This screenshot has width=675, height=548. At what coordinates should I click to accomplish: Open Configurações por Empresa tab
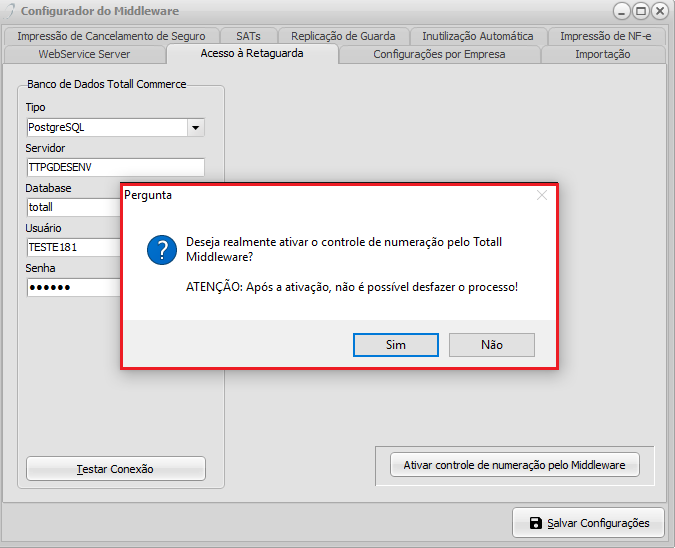(x=439, y=54)
